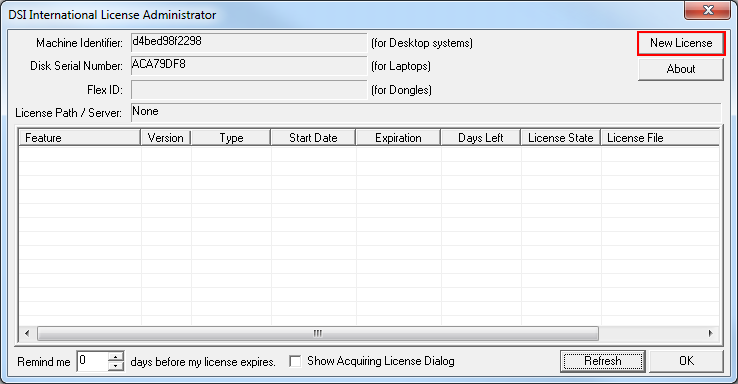Click the '(for Laptops)' text
The image size is (738, 384).
[x=401, y=66]
